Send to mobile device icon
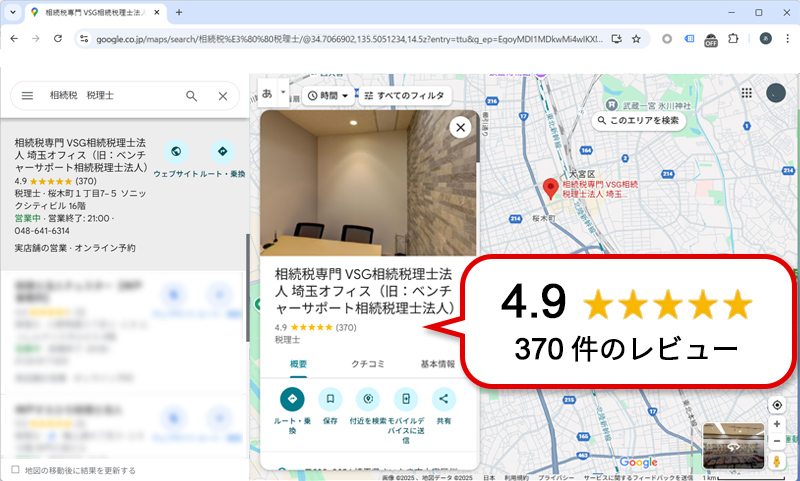The width and height of the screenshot is (800, 481). pyautogui.click(x=406, y=399)
